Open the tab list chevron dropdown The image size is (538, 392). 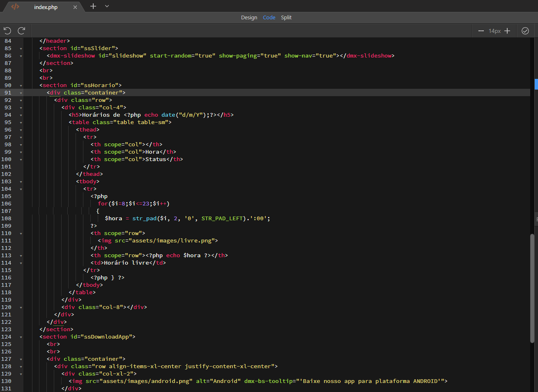(x=107, y=6)
